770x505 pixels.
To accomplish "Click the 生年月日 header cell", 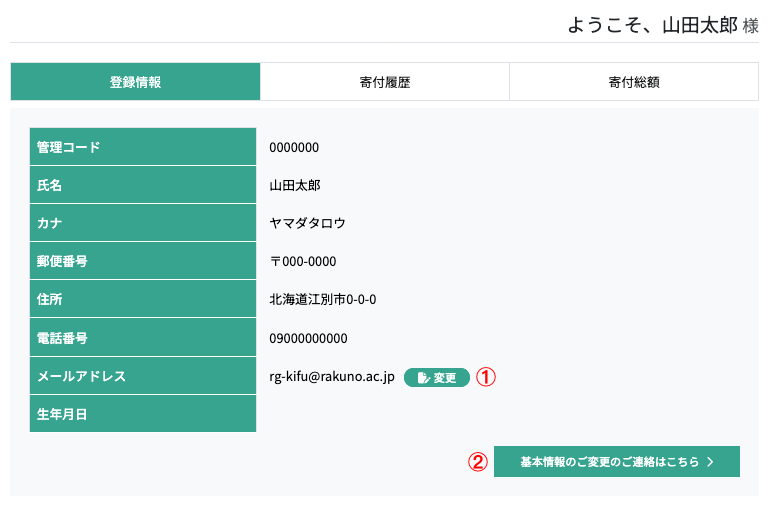I will [x=143, y=414].
